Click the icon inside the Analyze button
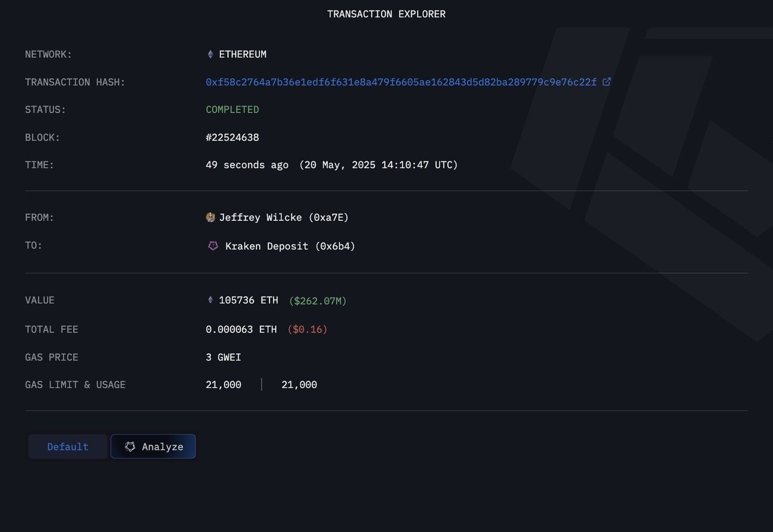 click(x=130, y=446)
